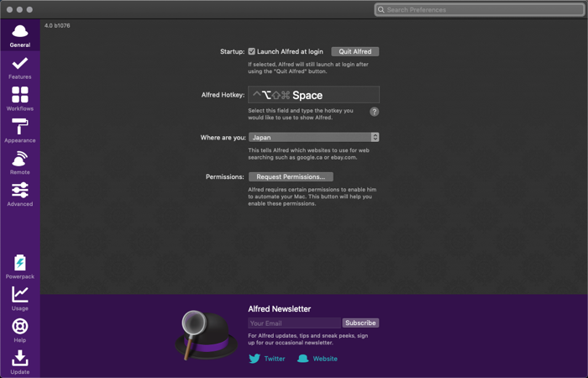This screenshot has width=588, height=378.
Task: Go to the Remote section
Action: click(19, 162)
